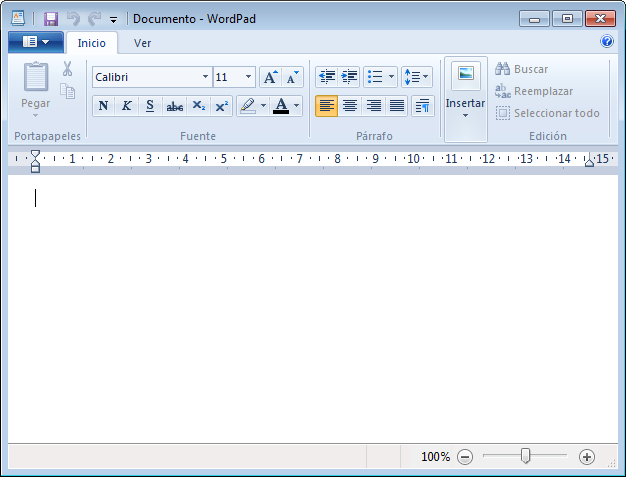The width and height of the screenshot is (626, 477).
Task: Click the Buscar button
Action: tap(521, 69)
